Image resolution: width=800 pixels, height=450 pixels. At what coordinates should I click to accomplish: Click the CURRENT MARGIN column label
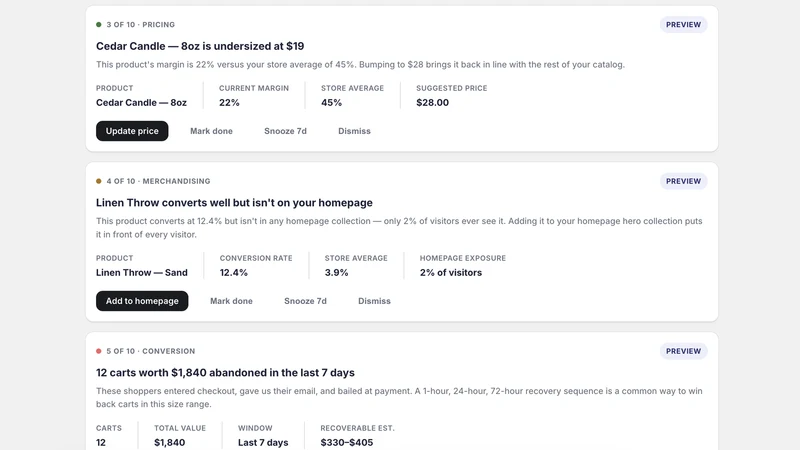(254, 88)
